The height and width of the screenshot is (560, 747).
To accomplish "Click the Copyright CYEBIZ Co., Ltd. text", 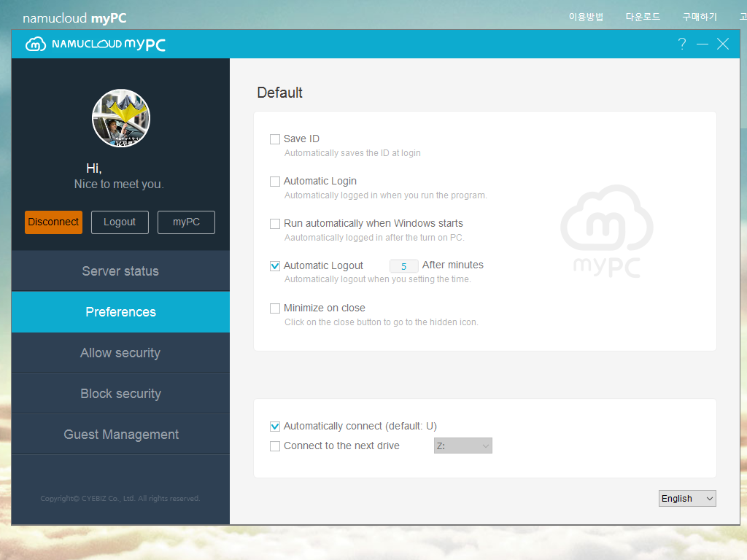I will click(x=120, y=498).
